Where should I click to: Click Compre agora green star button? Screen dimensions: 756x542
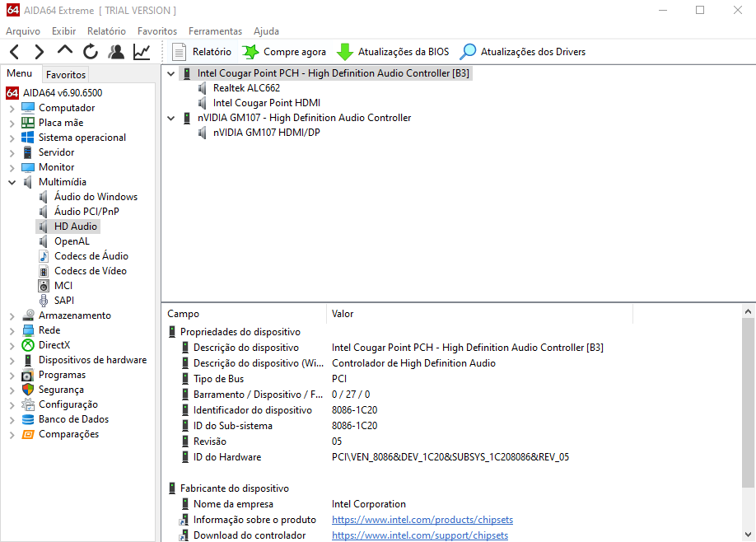[x=284, y=52]
